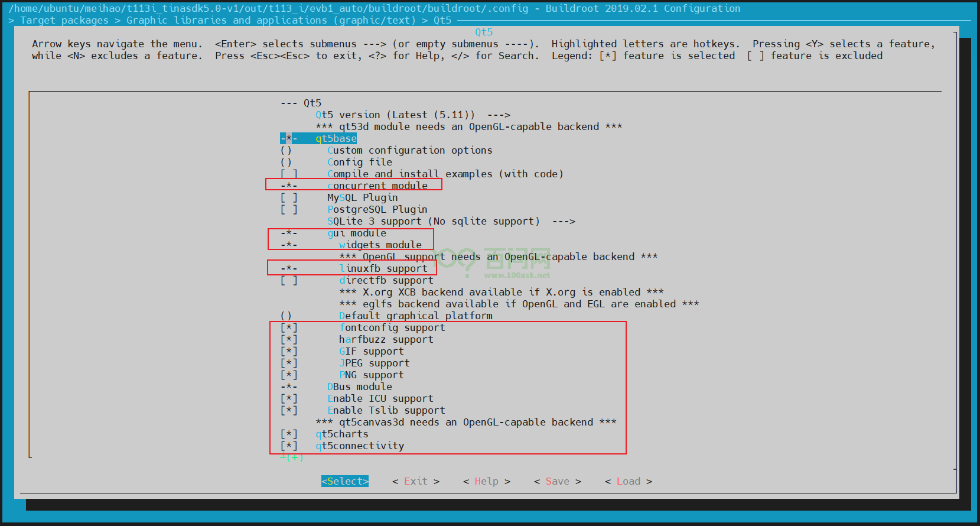Enable the PostgreSQL Plugin option
This screenshot has height=526, width=980.
pyautogui.click(x=289, y=209)
